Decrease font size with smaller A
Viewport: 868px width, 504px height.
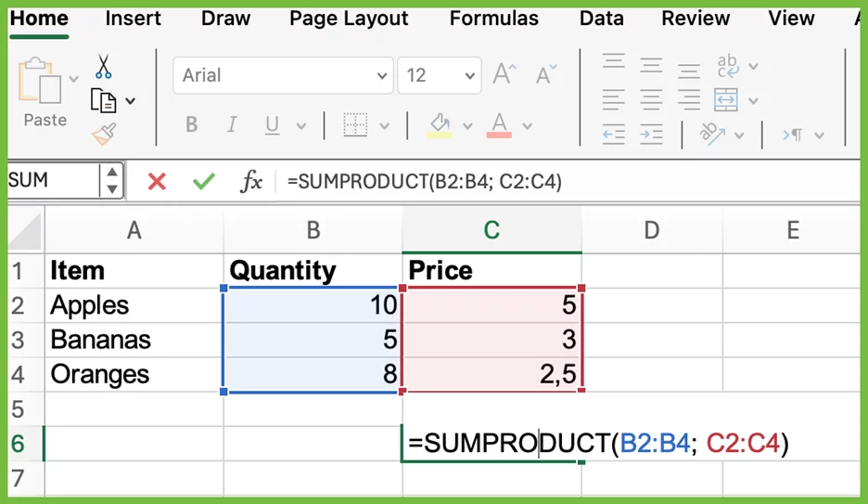(x=546, y=74)
